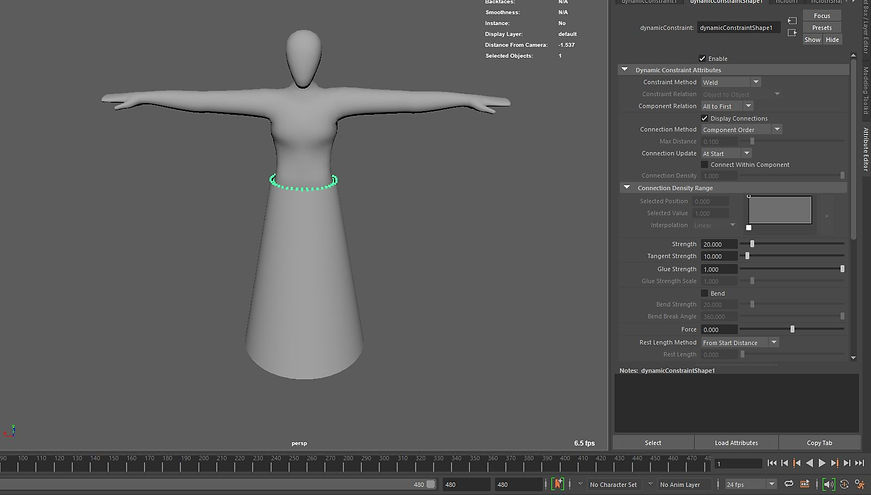Toggle the audio speaker icon

(x=828, y=484)
